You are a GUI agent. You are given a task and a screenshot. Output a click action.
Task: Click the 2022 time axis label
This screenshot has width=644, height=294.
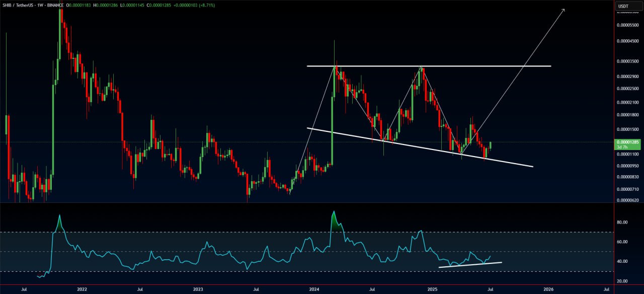(x=82, y=289)
